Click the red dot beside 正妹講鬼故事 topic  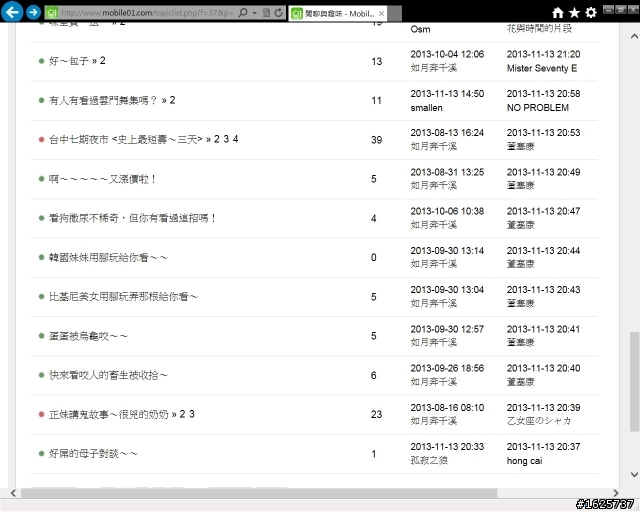pos(41,414)
